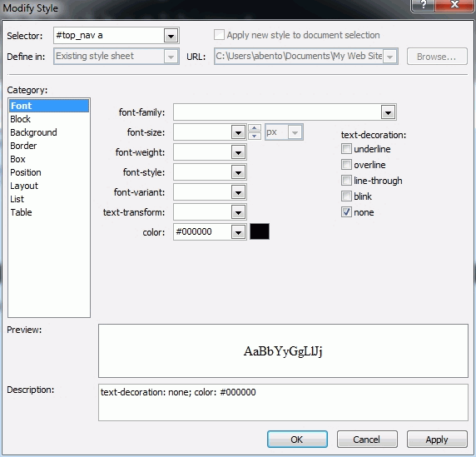
Task: Expand the font-family dropdown
Action: point(388,112)
